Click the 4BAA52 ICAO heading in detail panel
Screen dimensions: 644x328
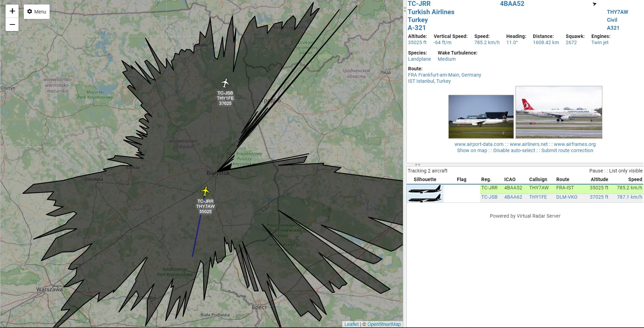pyautogui.click(x=512, y=4)
